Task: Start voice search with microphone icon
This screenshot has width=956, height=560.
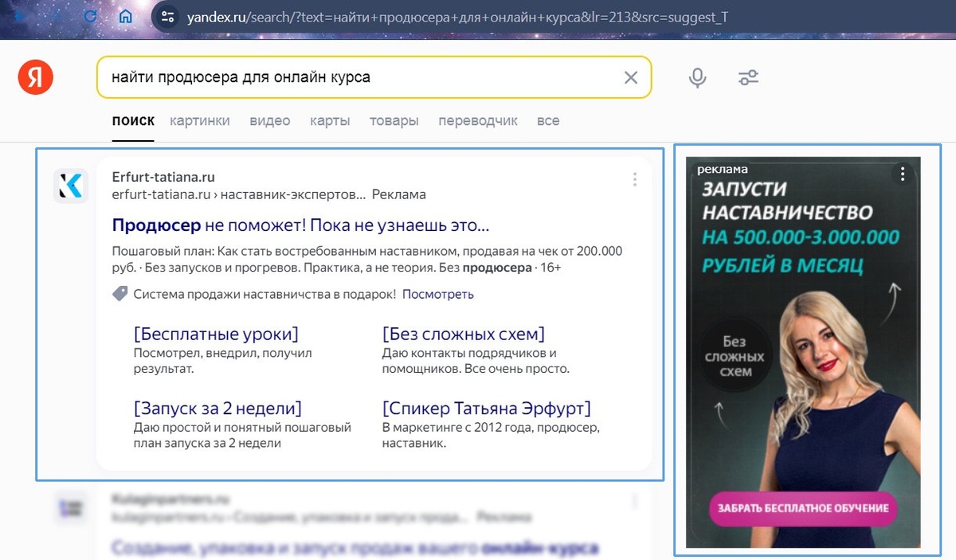Action: (697, 77)
